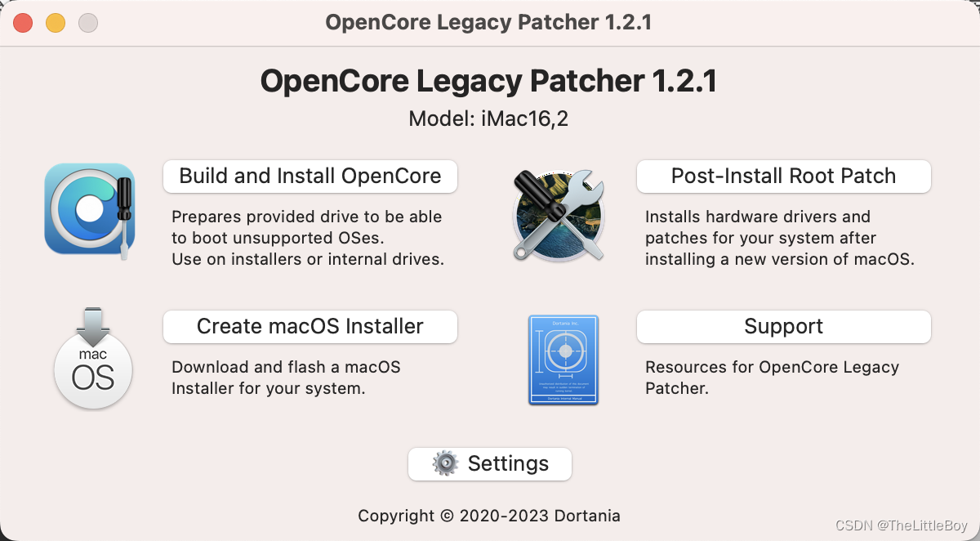Click 'Prepares provided drive to be able' description
Screen dimensions: 980x541
tap(307, 217)
